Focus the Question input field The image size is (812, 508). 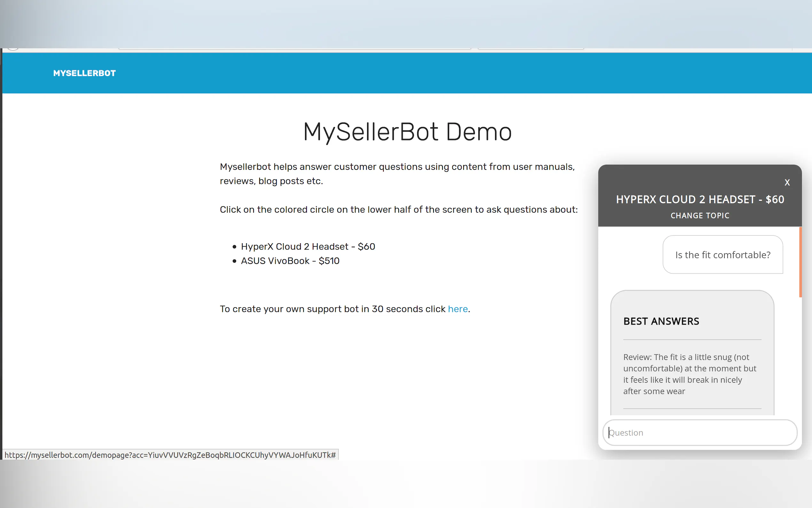[699, 433]
